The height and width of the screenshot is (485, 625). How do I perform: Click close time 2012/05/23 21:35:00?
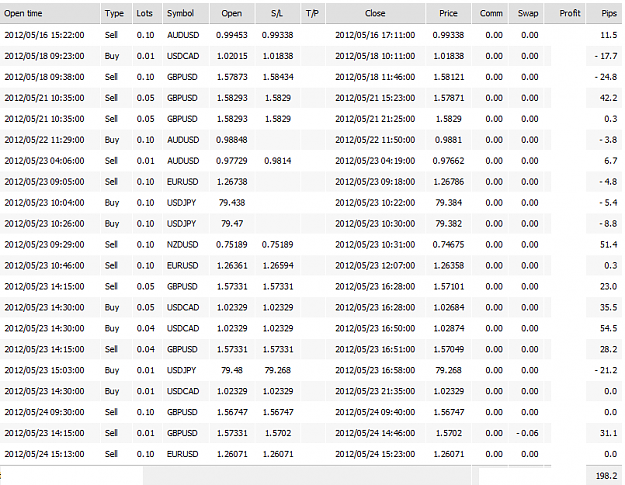point(375,391)
